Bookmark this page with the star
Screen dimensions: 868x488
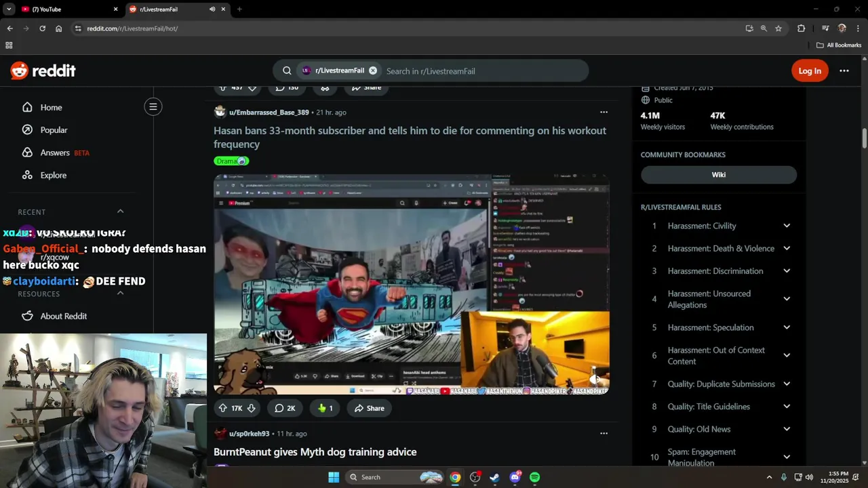tap(778, 28)
